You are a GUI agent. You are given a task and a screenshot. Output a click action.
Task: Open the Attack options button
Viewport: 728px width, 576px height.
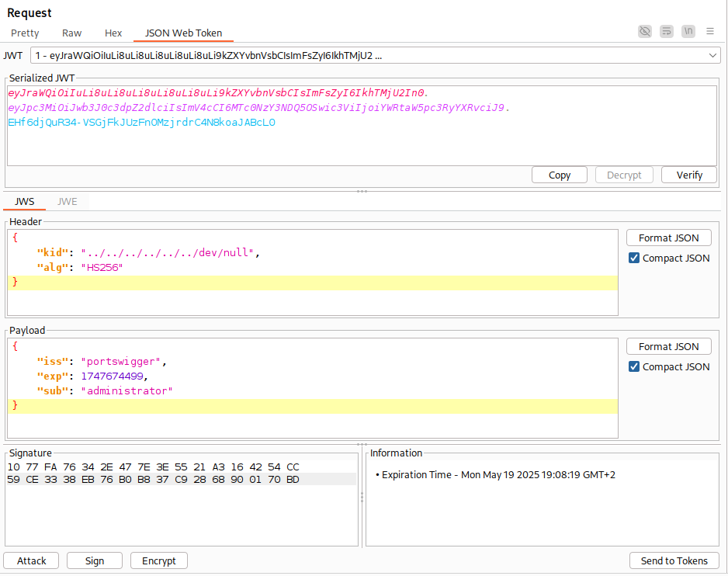coord(31,560)
